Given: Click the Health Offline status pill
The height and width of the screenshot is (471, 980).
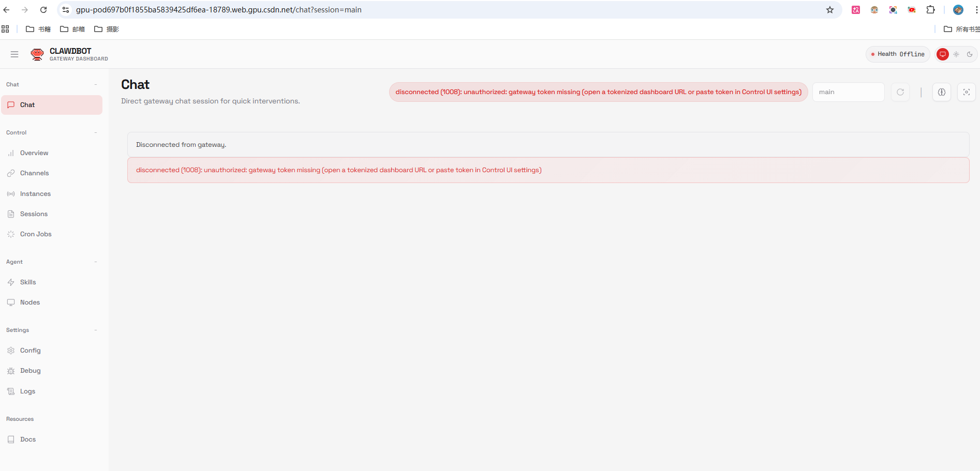Looking at the screenshot, I should click(898, 54).
